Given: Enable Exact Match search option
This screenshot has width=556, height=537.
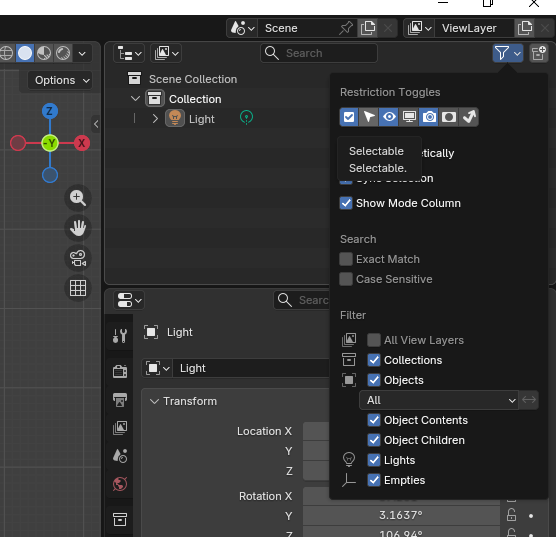Looking at the screenshot, I should (346, 259).
